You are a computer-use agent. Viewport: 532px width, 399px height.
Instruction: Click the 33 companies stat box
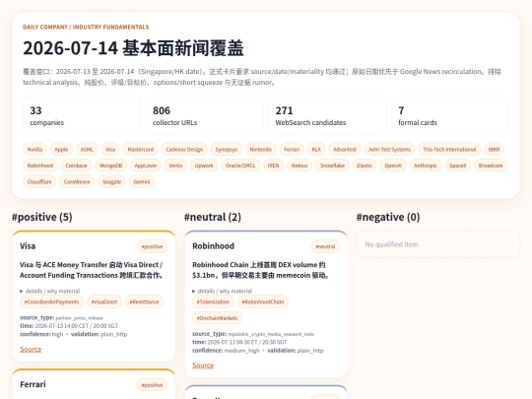82,115
